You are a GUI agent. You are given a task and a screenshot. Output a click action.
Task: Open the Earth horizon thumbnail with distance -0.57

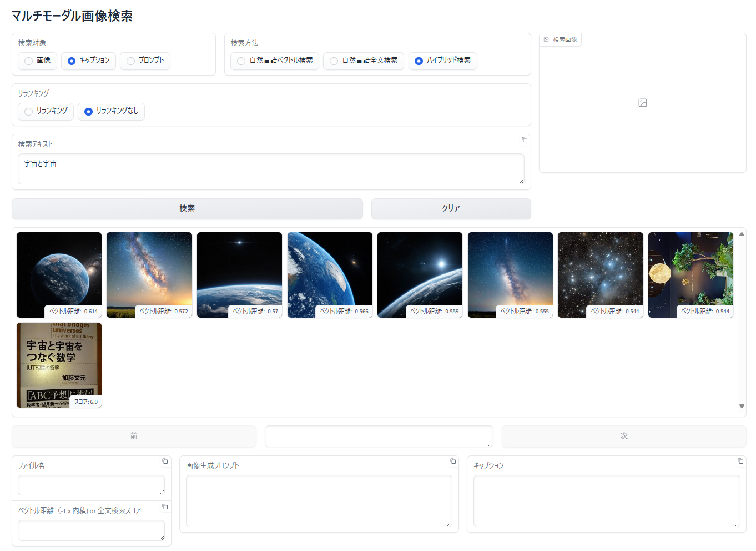[x=239, y=275]
